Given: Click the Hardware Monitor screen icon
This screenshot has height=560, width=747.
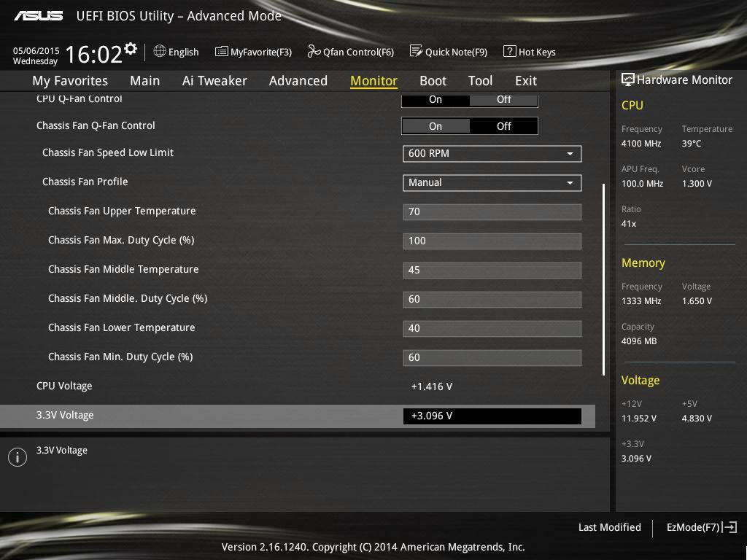Looking at the screenshot, I should [628, 79].
